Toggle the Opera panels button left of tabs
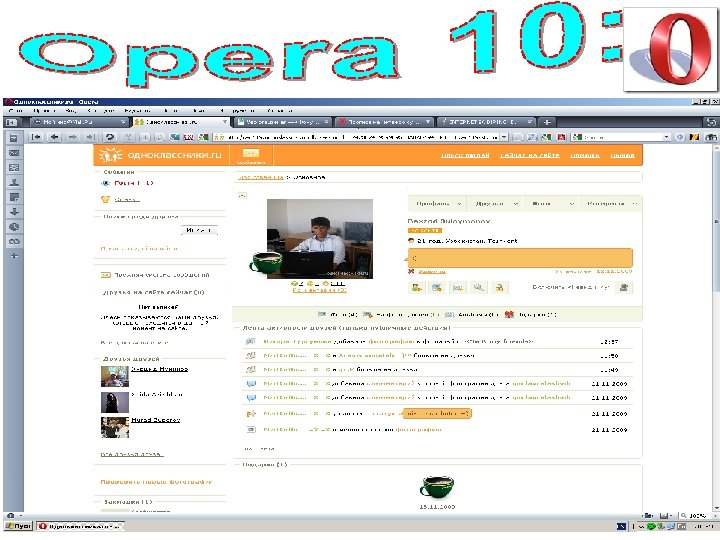 (x=11, y=122)
